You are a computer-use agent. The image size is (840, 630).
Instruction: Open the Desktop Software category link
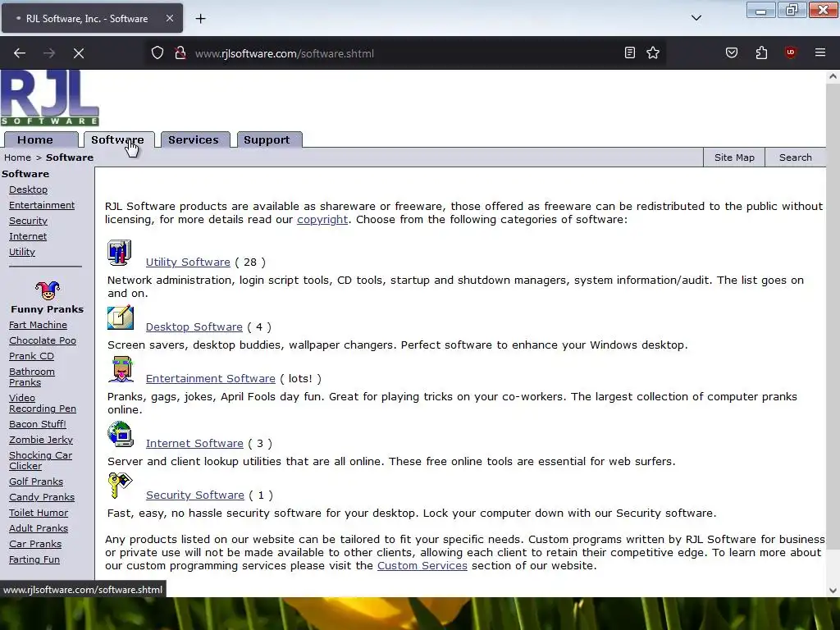pyautogui.click(x=194, y=326)
